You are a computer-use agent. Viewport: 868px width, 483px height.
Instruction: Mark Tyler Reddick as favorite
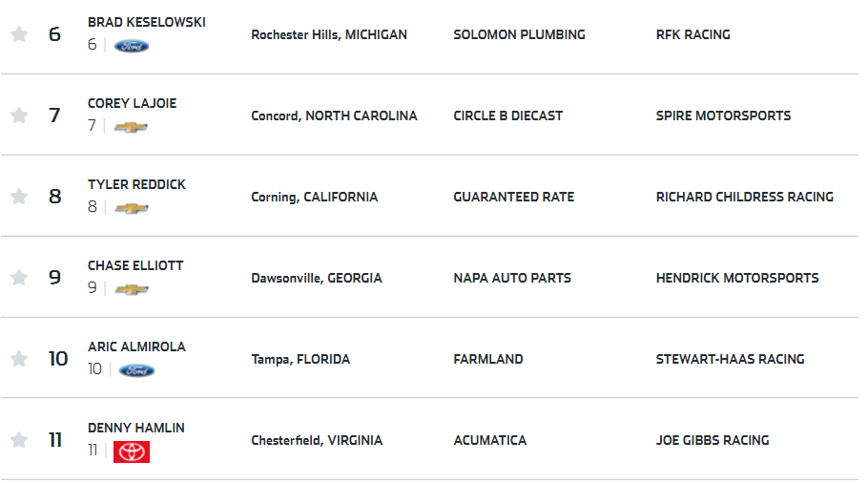[19, 196]
